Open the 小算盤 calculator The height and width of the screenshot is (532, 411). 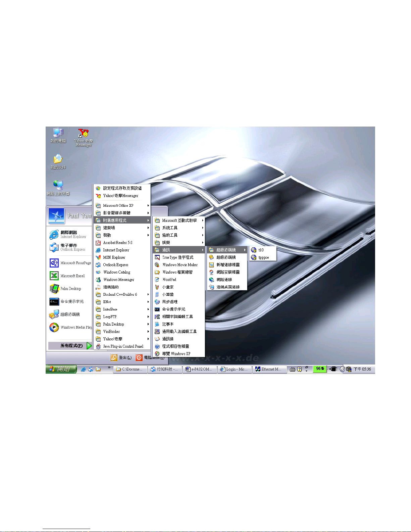(x=179, y=294)
